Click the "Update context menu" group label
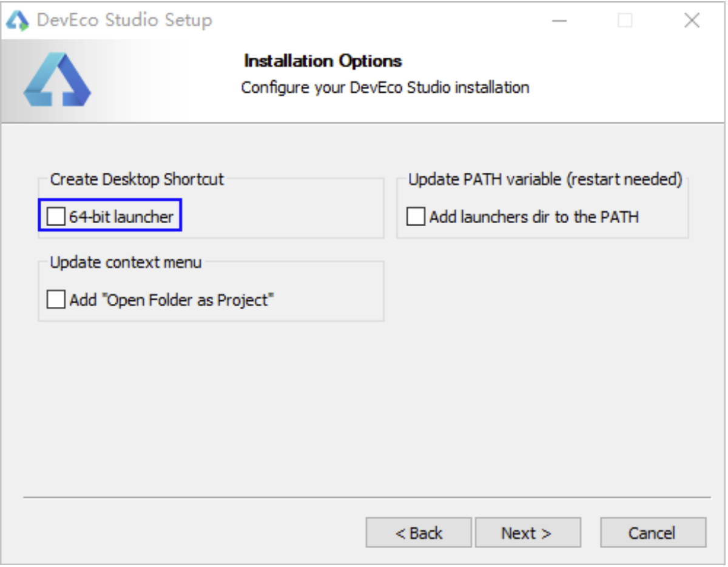This screenshot has height=567, width=728. tap(126, 263)
